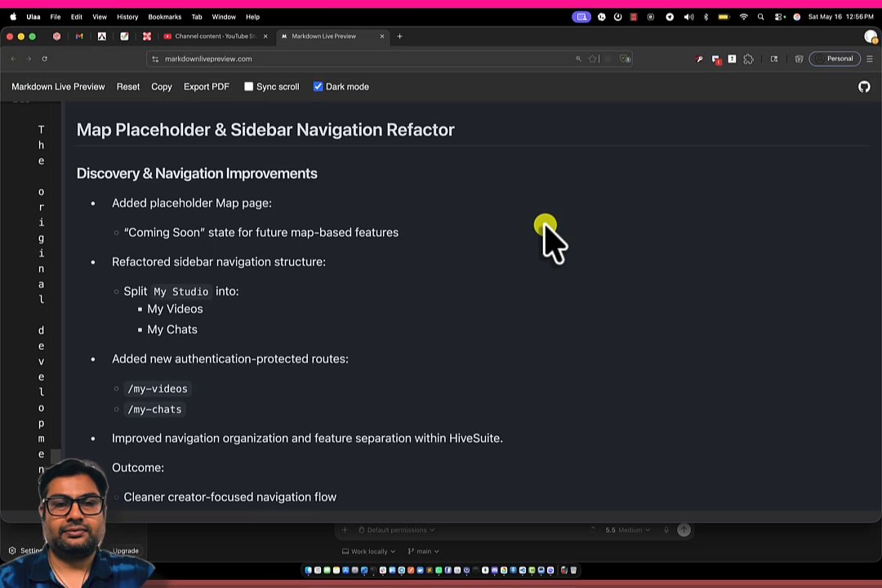Screen dimensions: 882x588
Task: Open the View menu
Action: [x=100, y=17]
